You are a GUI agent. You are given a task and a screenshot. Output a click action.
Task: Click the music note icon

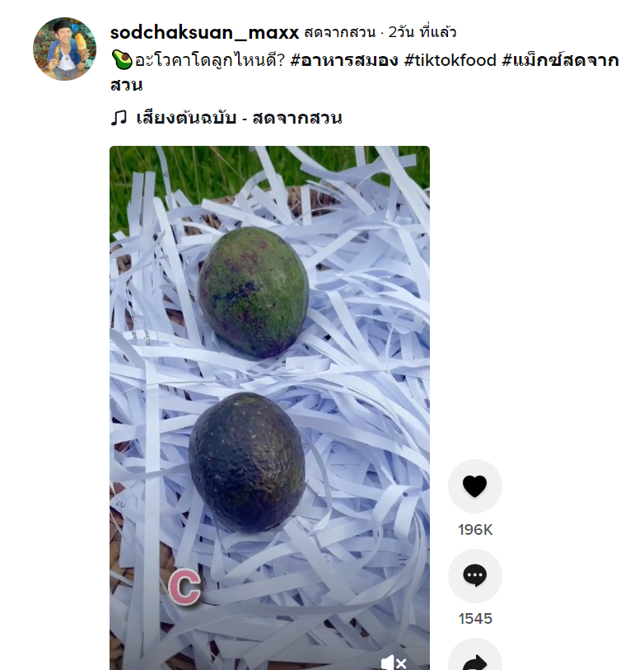119,118
